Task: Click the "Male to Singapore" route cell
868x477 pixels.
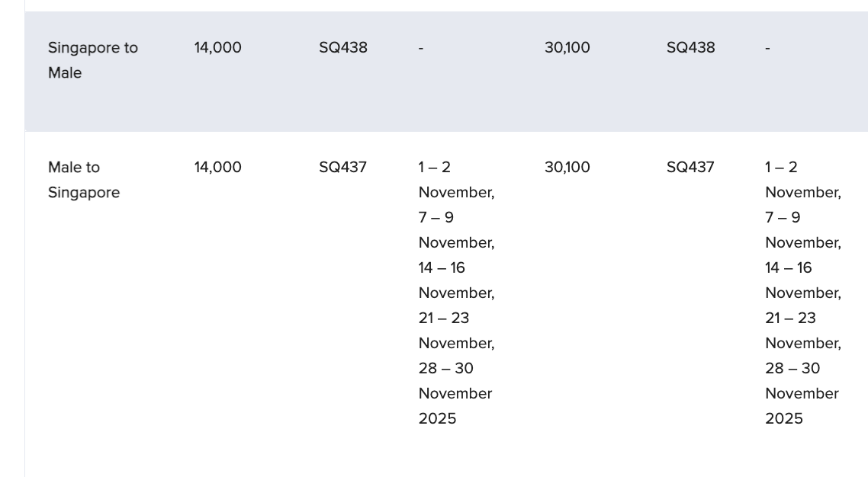Action: [83, 180]
